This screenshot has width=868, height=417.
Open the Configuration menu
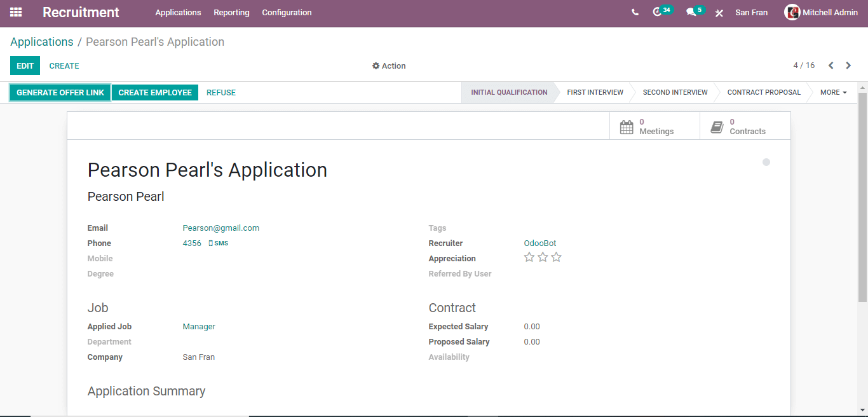point(287,12)
